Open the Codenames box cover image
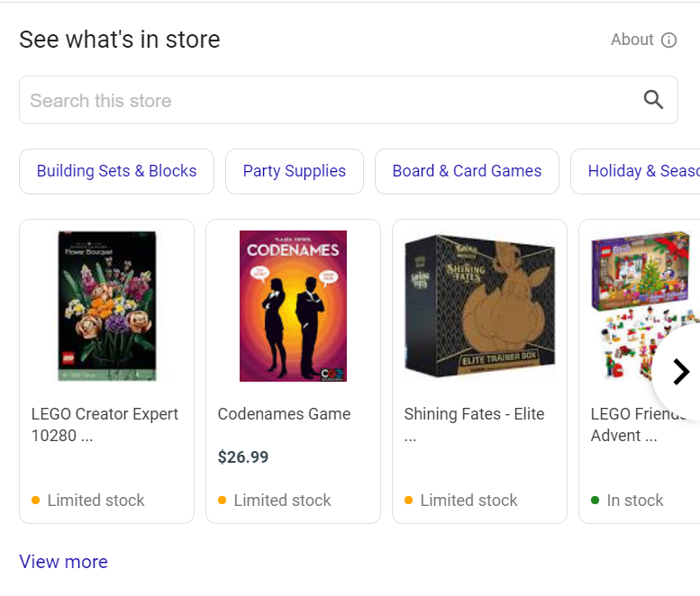 click(x=293, y=306)
